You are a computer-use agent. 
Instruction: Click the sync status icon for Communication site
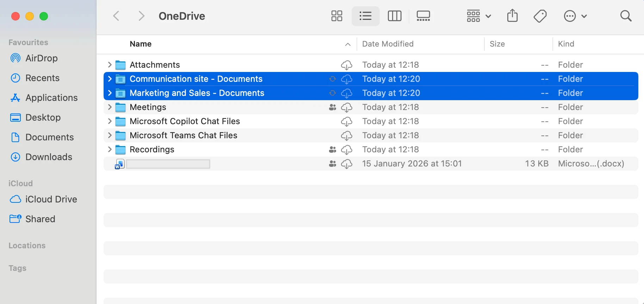click(332, 79)
